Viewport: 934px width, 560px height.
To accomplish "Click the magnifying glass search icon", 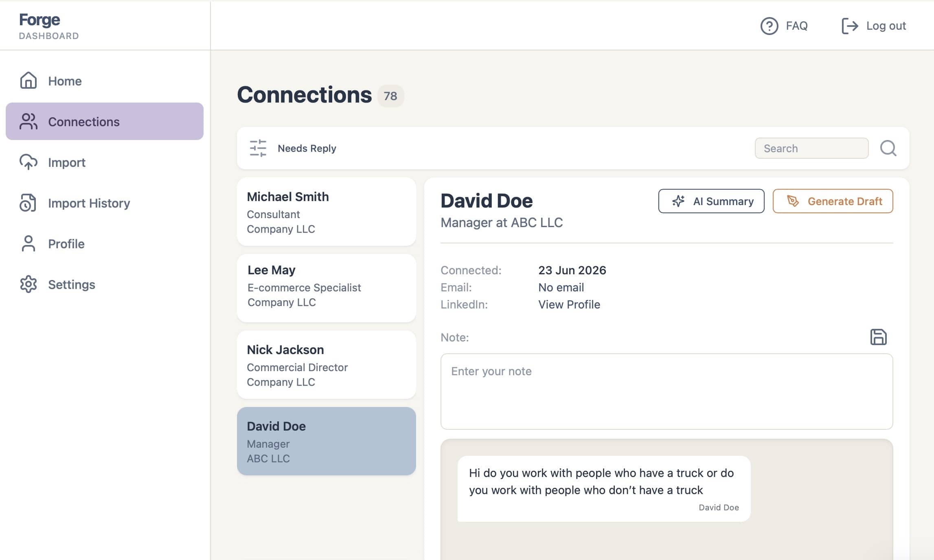I will point(888,148).
